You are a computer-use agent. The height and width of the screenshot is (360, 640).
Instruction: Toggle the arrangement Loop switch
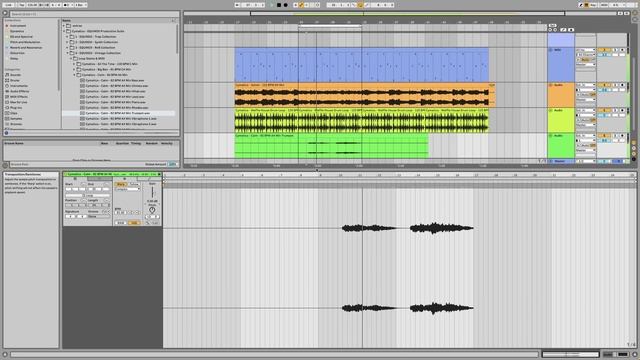coord(360,5)
